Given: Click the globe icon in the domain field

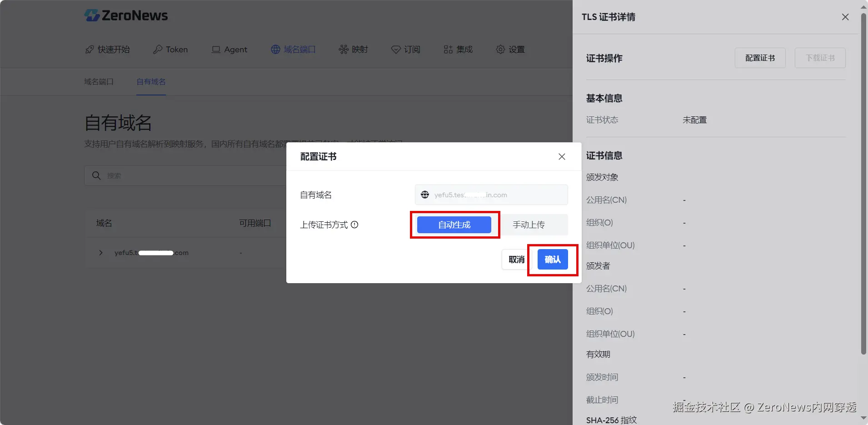Looking at the screenshot, I should [x=425, y=195].
